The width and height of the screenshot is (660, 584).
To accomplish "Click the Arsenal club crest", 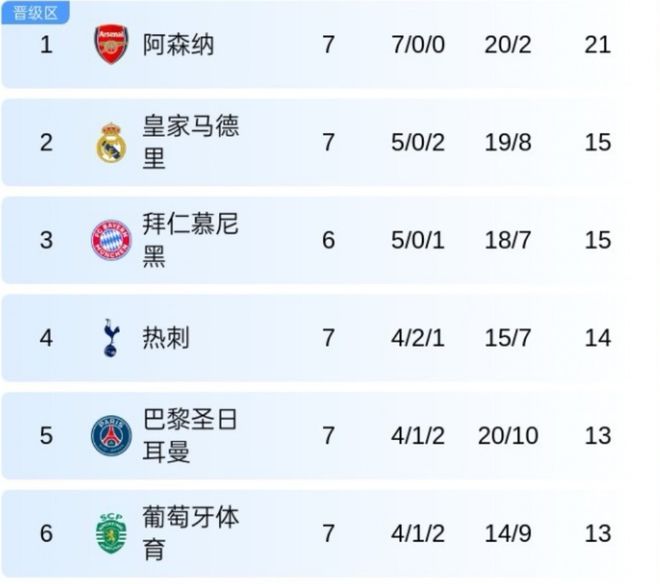I will pyautogui.click(x=111, y=45).
